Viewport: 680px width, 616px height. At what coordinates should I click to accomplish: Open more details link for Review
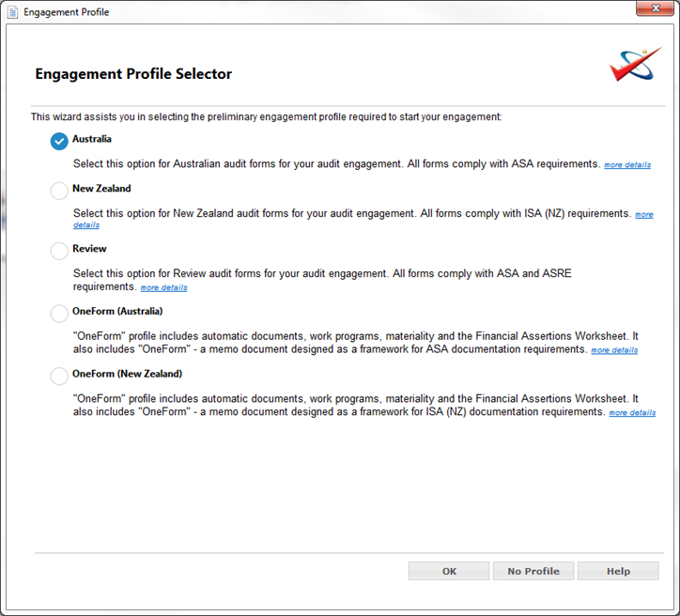point(163,287)
